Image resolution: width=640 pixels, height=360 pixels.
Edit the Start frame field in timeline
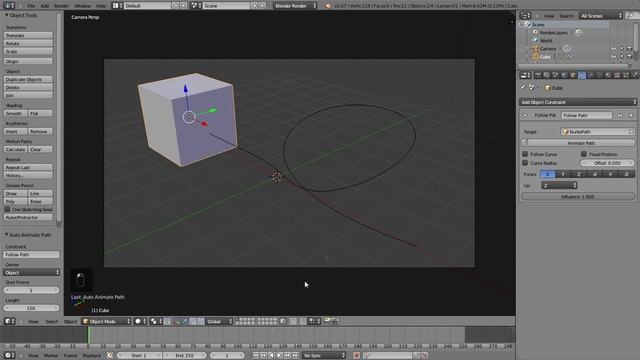(x=140, y=356)
